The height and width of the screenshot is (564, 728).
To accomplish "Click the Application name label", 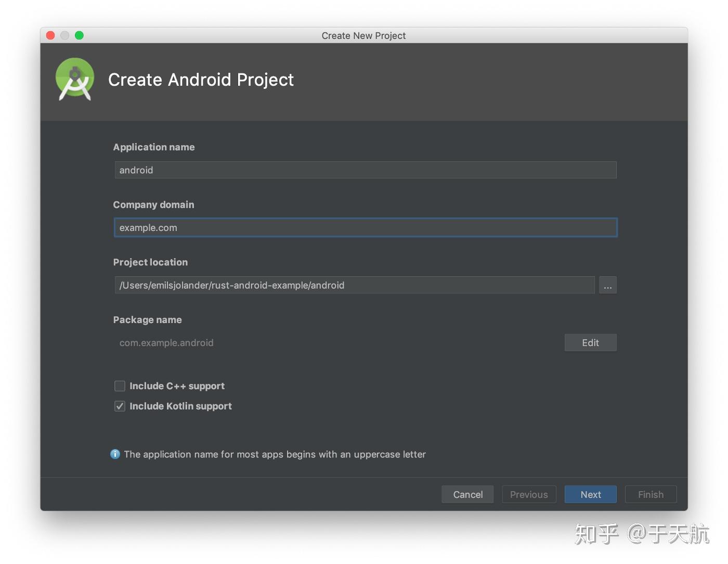I will (154, 147).
